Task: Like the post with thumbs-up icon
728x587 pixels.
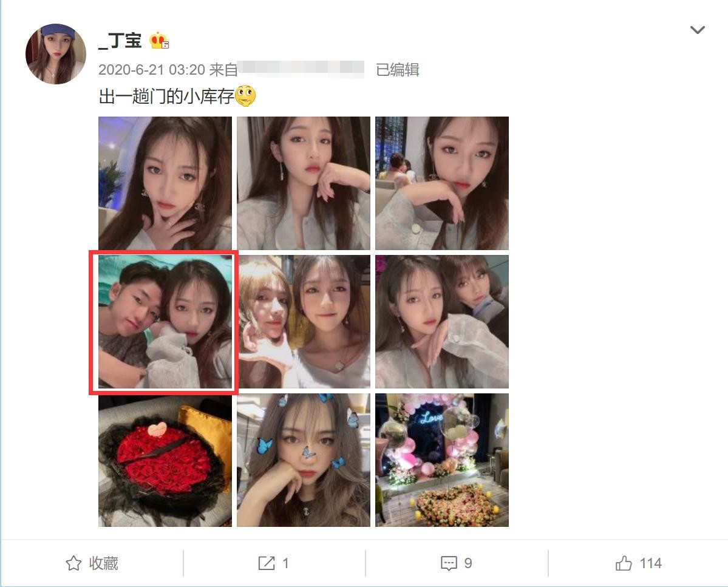Action: coord(624,563)
